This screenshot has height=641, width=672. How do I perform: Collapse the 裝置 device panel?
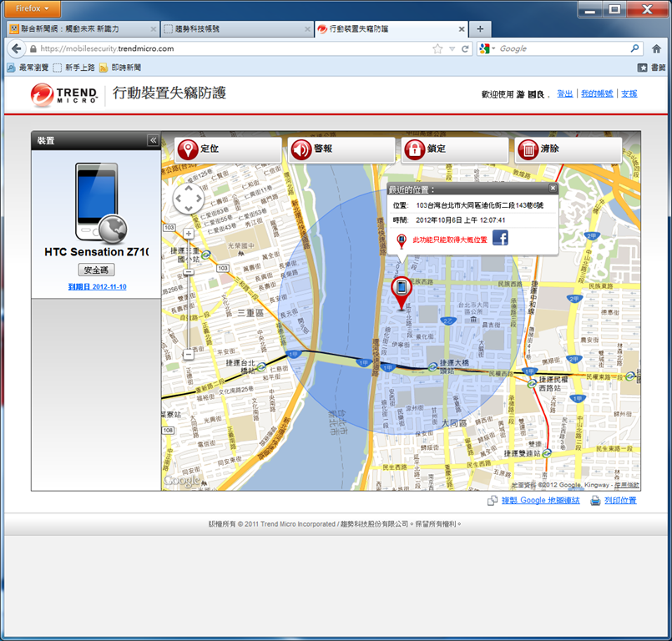pyautogui.click(x=153, y=140)
